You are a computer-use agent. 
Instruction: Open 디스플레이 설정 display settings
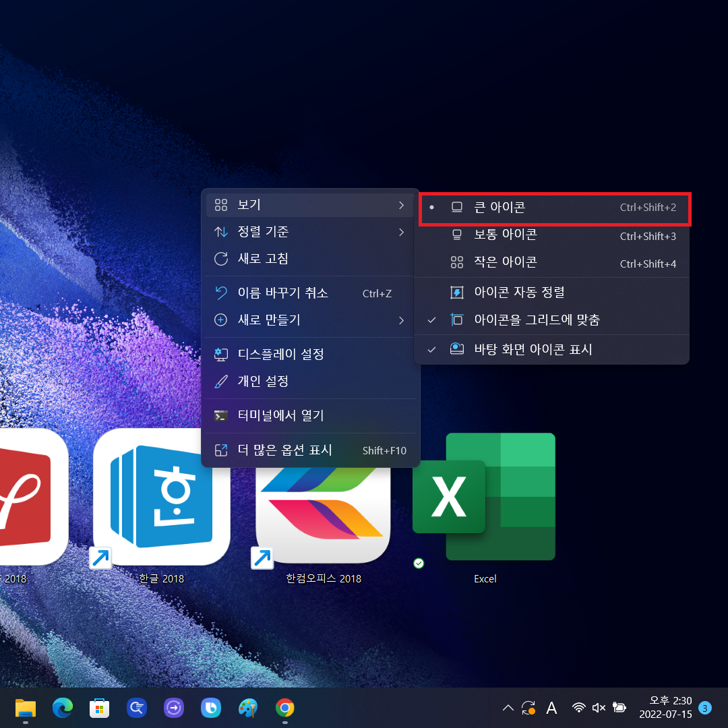[309, 355]
